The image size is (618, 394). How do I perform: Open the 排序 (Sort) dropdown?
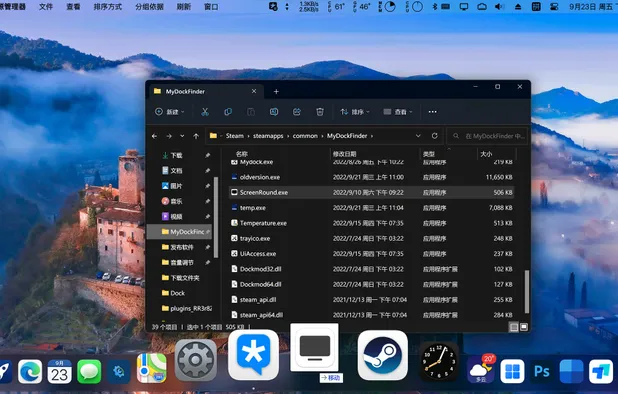tap(355, 112)
